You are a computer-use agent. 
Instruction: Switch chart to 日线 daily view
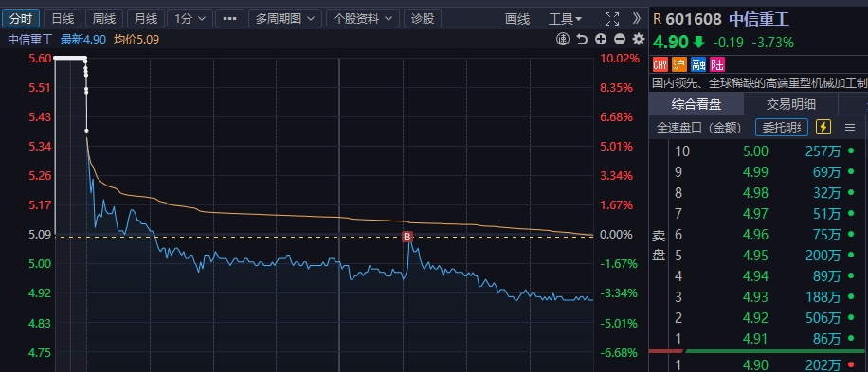(63, 19)
